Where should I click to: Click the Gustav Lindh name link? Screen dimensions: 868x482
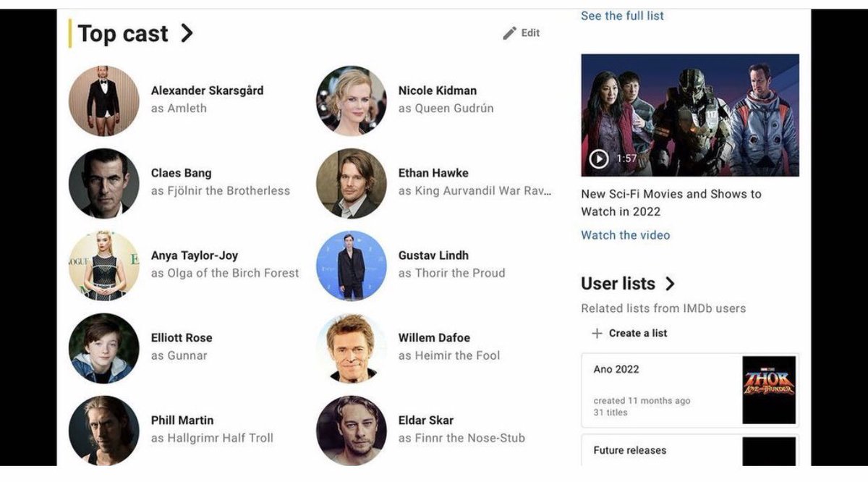[x=433, y=255]
